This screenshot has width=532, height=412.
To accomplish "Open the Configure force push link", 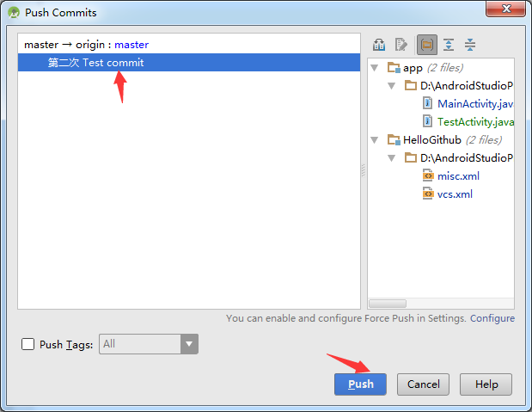I will [492, 318].
